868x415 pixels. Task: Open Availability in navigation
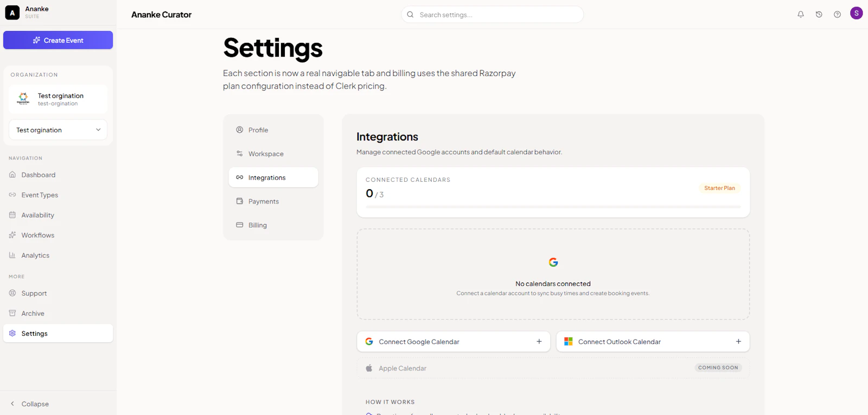(x=58, y=215)
